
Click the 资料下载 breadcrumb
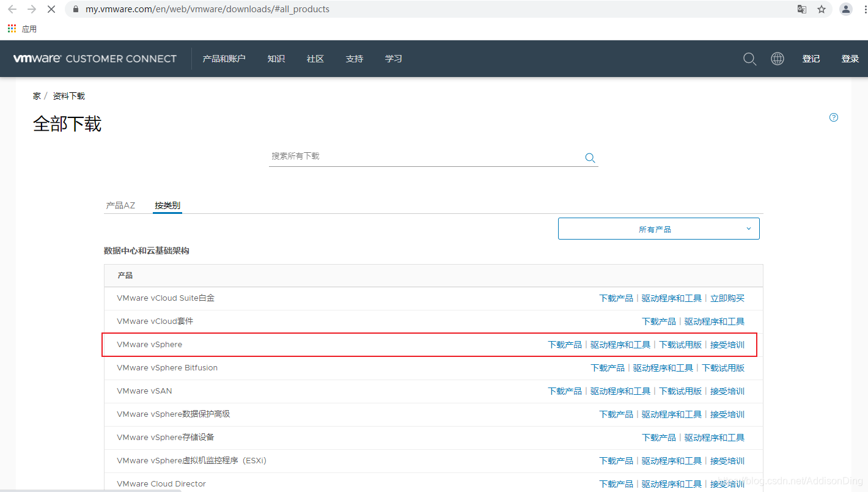(x=69, y=96)
